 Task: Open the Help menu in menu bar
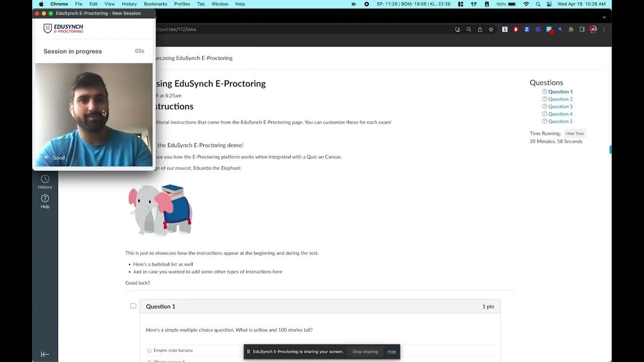tap(240, 4)
